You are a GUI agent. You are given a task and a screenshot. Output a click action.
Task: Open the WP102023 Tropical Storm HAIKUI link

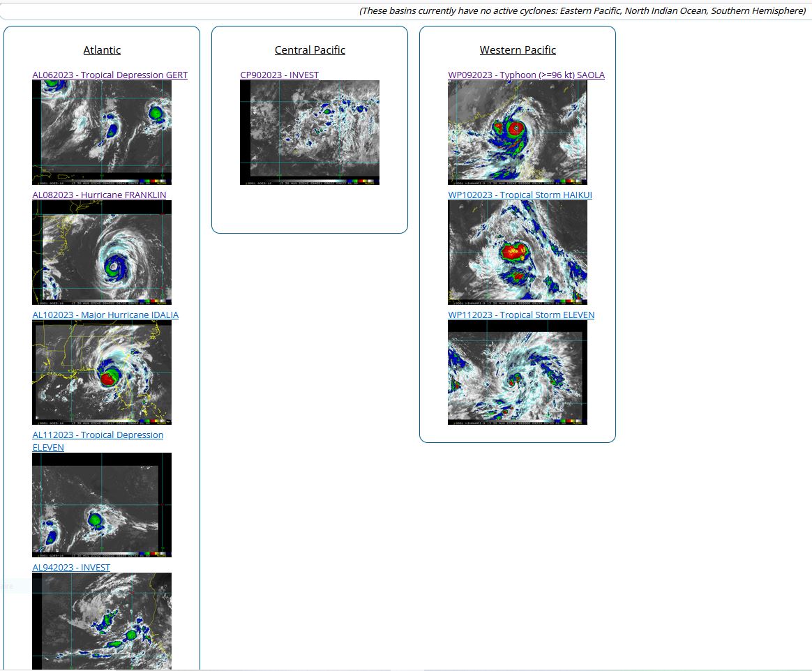click(520, 195)
